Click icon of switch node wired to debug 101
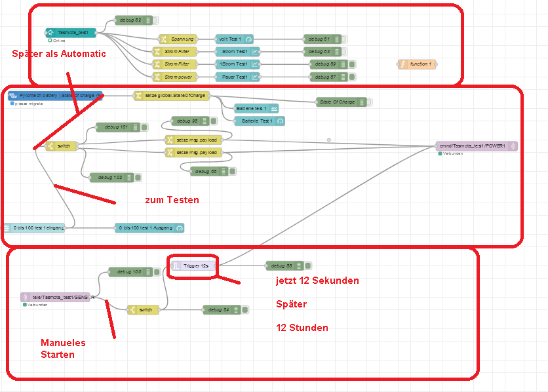 50,146
